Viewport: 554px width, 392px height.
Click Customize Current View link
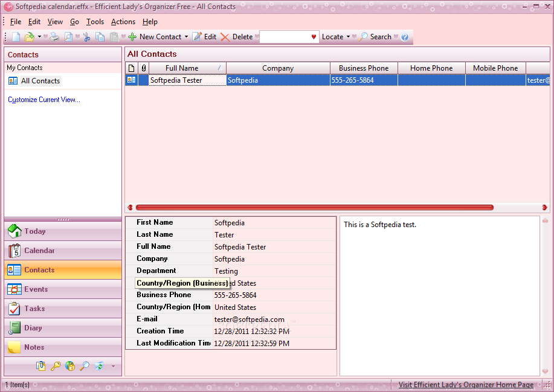[44, 100]
